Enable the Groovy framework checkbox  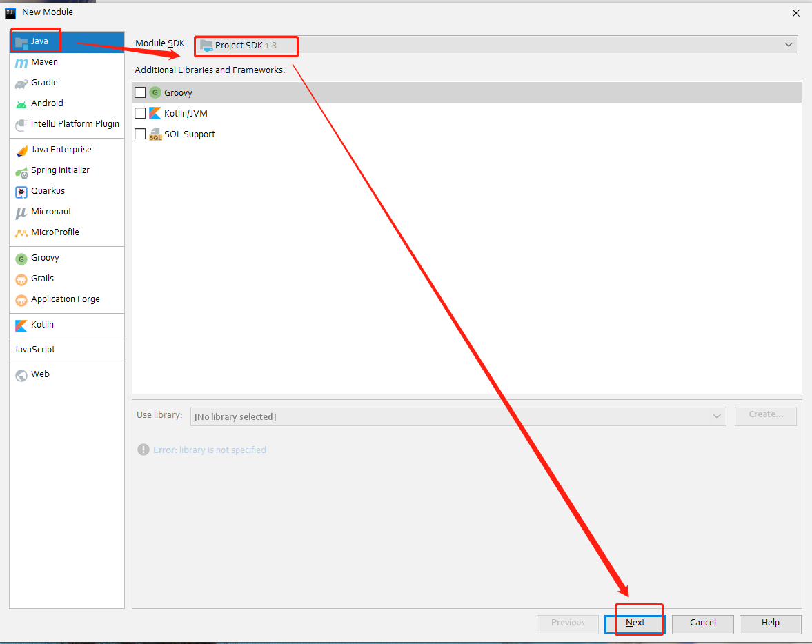click(140, 92)
